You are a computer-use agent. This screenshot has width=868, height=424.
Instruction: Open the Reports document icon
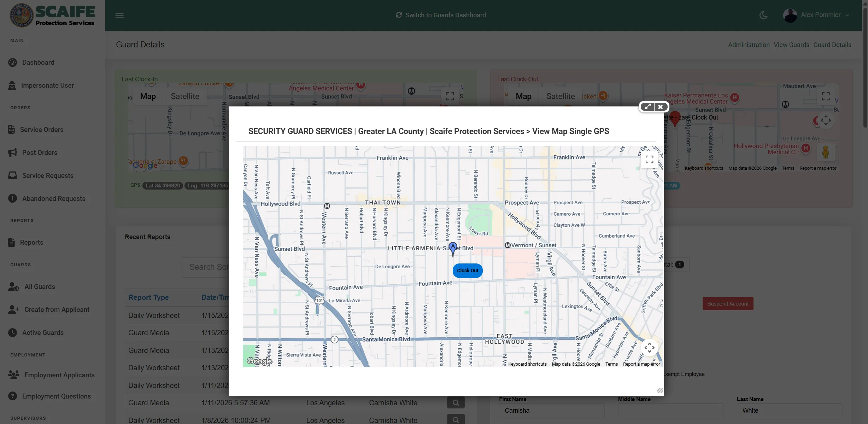(12, 243)
